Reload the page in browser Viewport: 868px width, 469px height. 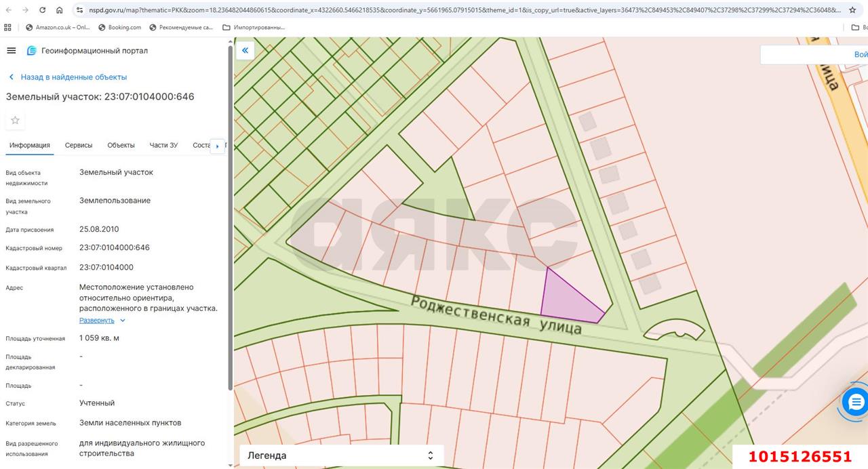point(43,10)
